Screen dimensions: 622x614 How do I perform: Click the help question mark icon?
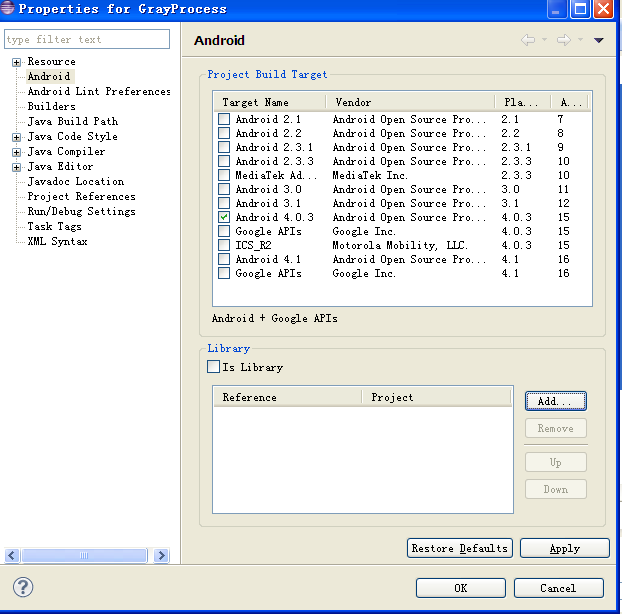point(23,587)
